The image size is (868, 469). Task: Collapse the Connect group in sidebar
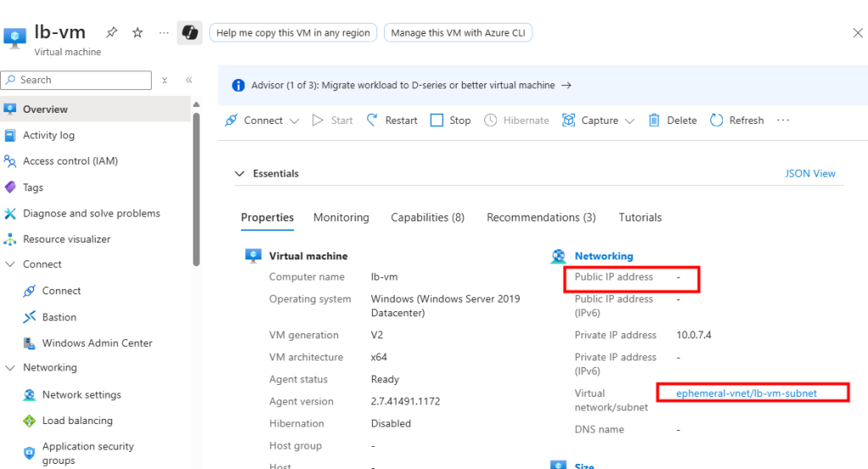pyautogui.click(x=10, y=264)
